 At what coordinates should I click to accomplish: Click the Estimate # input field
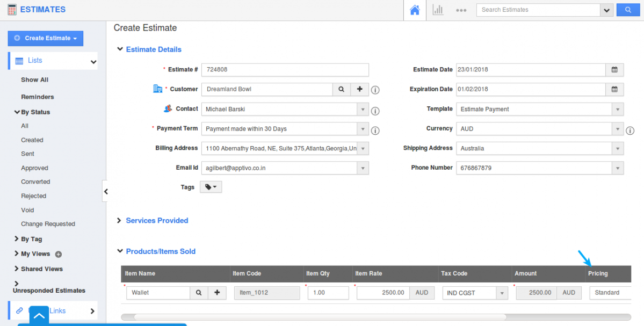click(285, 70)
